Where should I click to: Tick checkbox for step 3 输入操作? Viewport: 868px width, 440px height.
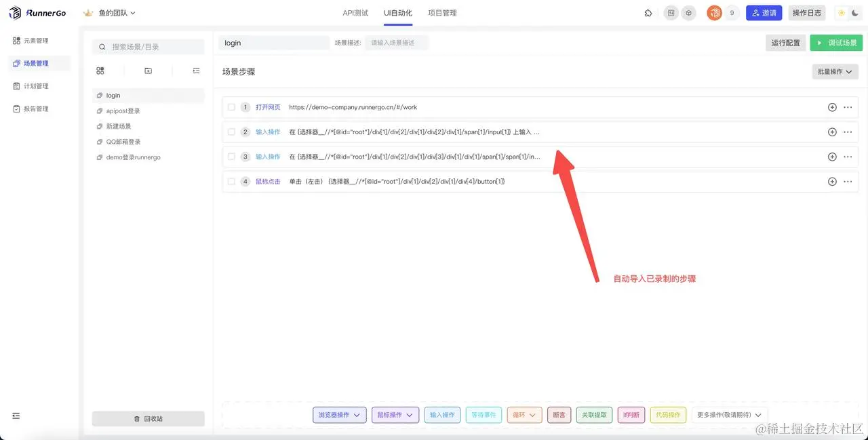pyautogui.click(x=231, y=157)
